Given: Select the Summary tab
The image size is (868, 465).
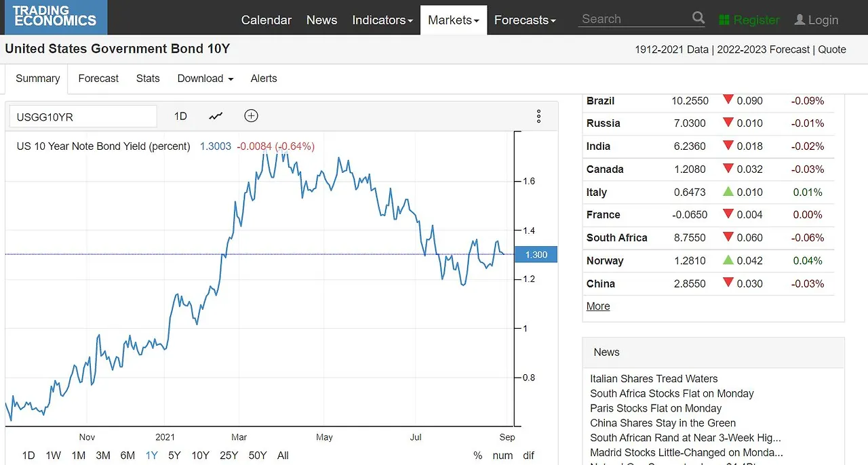Looking at the screenshot, I should coord(38,79).
